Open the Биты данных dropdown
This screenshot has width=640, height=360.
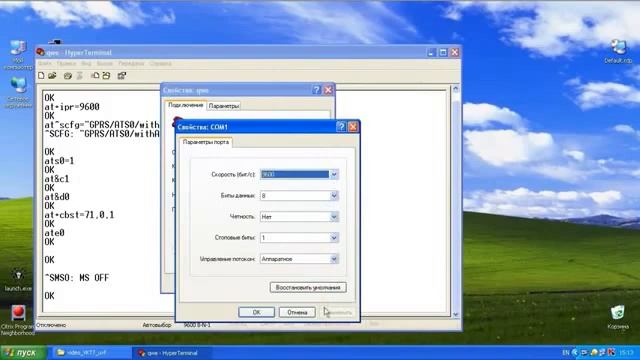pos(334,196)
